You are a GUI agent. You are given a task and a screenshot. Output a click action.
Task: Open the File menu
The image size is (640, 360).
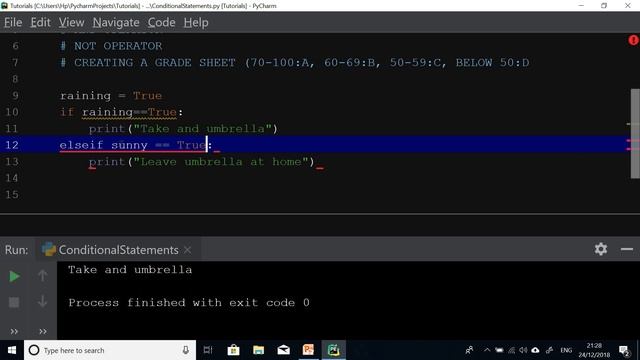[13, 22]
